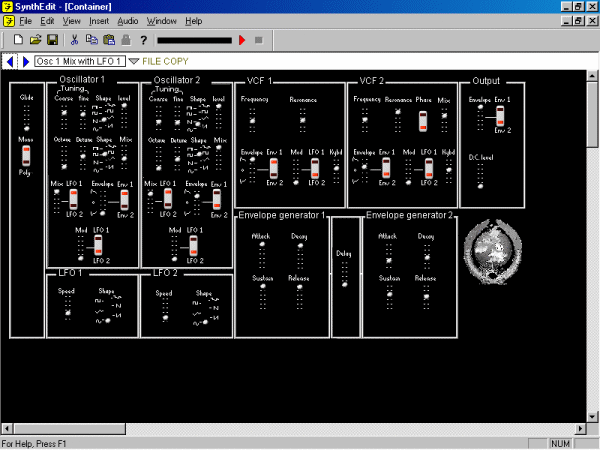Toggle the VCF 2 Phase switch
The image size is (600, 450).
(x=423, y=121)
